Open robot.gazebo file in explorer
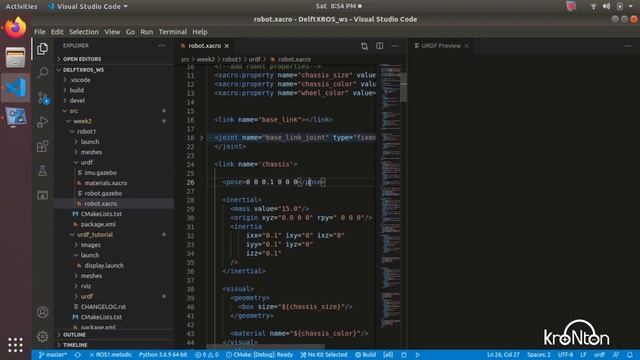640x360 pixels. click(114, 193)
